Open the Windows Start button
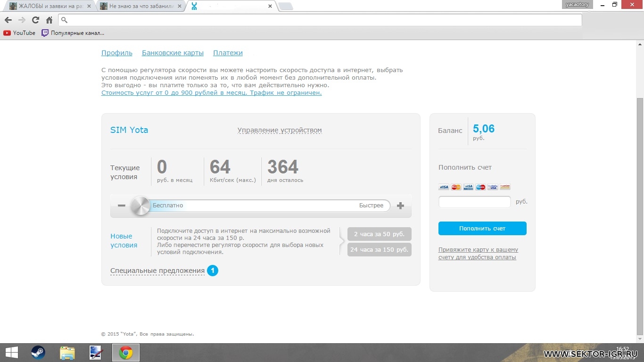The image size is (644, 362). [11, 353]
